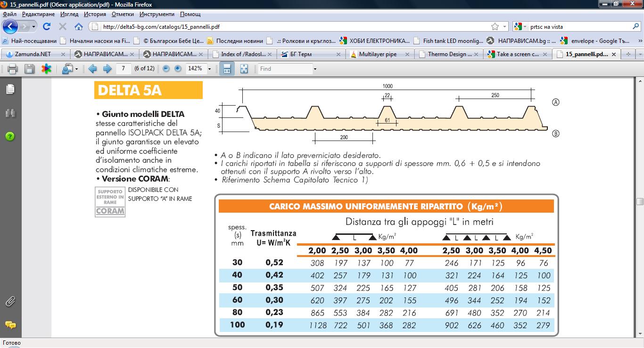Screen dimensions: 644x348
Task: Open the Отметки menu
Action: pyautogui.click(x=123, y=15)
